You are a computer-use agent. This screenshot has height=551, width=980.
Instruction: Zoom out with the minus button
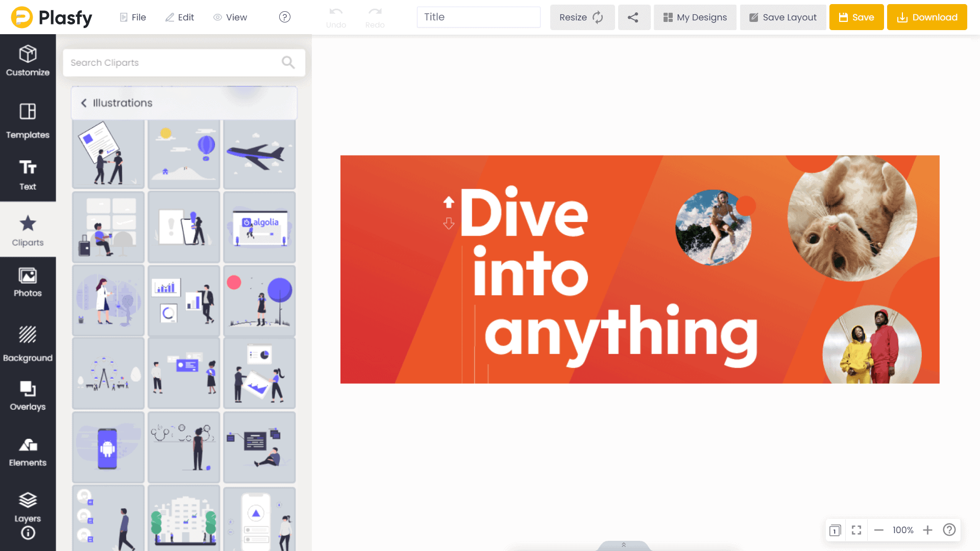click(x=878, y=530)
